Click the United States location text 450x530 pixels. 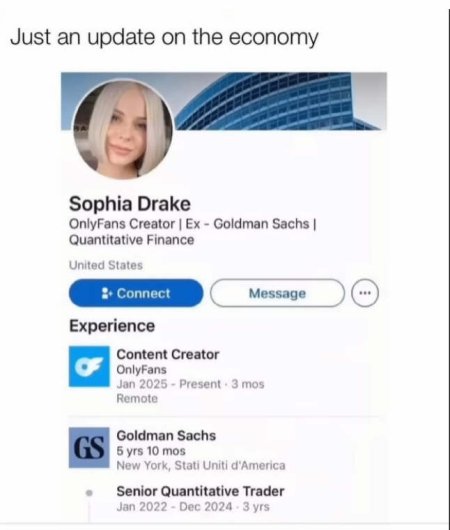[x=106, y=265]
